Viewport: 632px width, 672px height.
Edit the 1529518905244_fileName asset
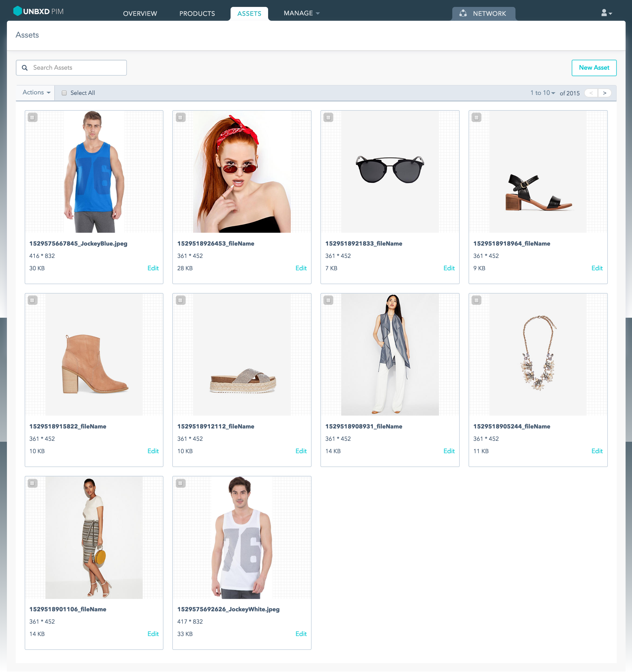[597, 451]
